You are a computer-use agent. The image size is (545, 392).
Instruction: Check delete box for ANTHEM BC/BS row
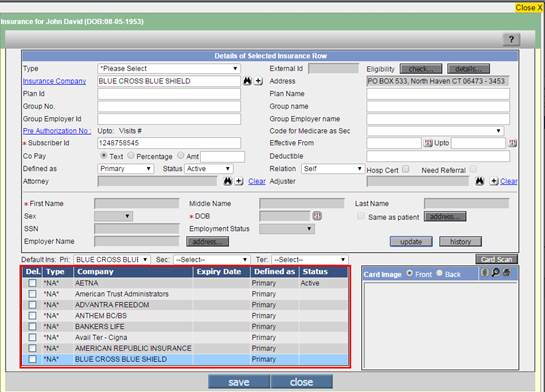coord(32,316)
